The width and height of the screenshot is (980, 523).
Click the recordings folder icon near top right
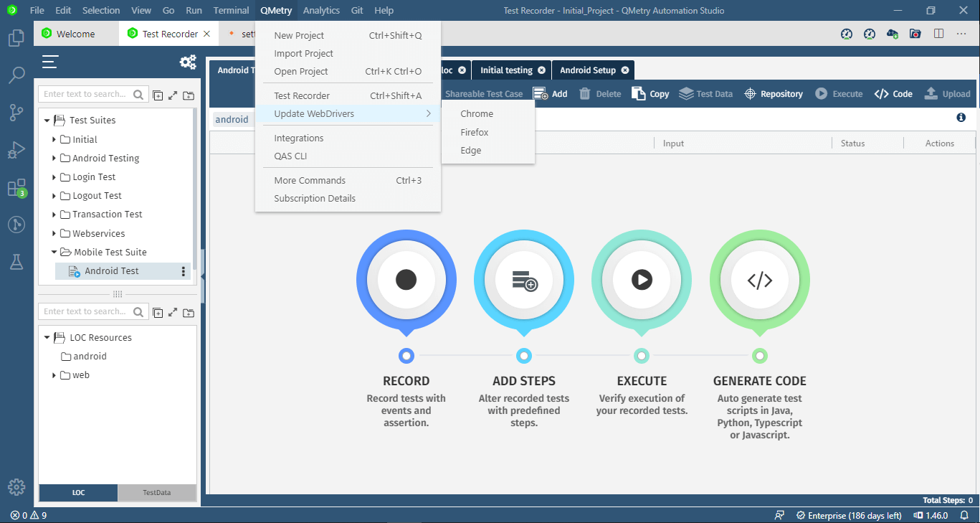pos(915,33)
